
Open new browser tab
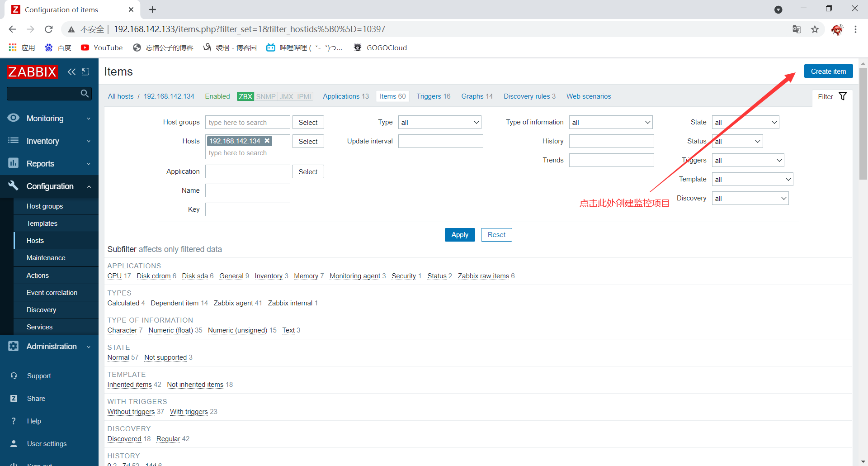(152, 10)
